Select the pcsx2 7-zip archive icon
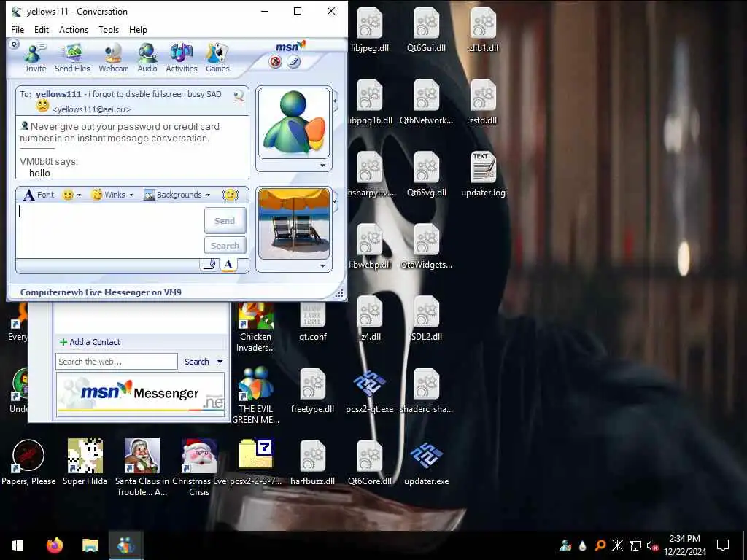Screen dimensions: 747x560 tap(255, 463)
